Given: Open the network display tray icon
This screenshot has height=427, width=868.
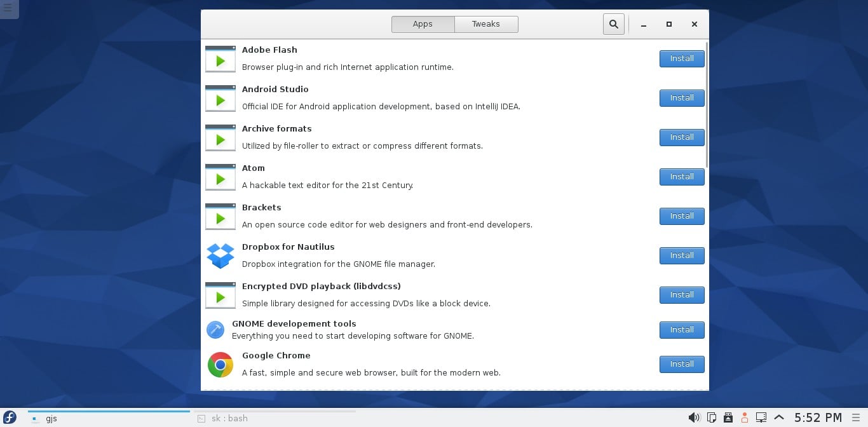Looking at the screenshot, I should (761, 417).
